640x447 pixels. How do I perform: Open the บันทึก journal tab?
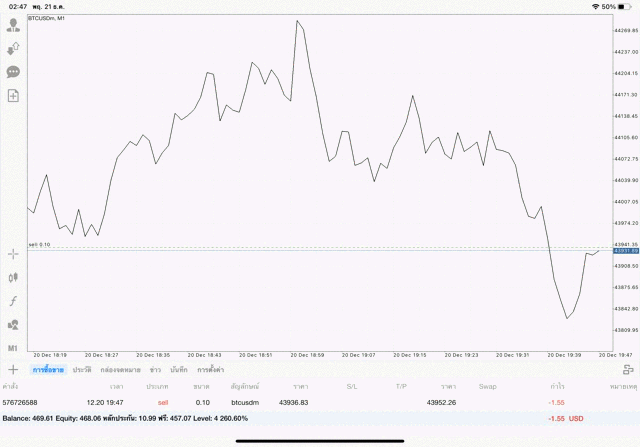pyautogui.click(x=179, y=370)
